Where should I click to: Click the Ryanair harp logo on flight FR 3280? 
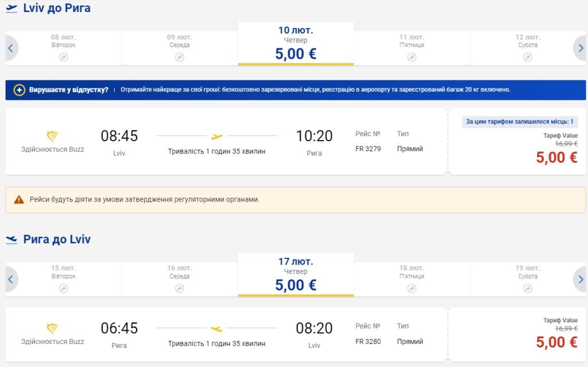point(52,329)
